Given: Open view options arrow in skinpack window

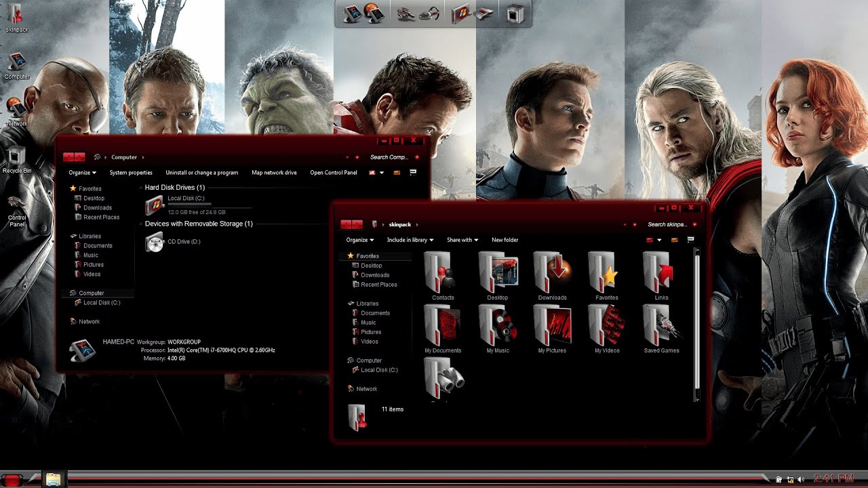Looking at the screenshot, I should pyautogui.click(x=659, y=240).
